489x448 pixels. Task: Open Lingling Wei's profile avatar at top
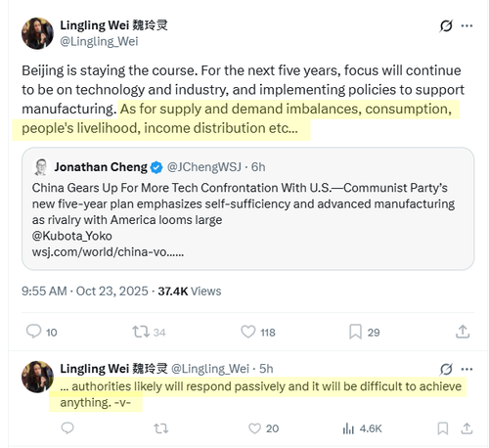37,33
